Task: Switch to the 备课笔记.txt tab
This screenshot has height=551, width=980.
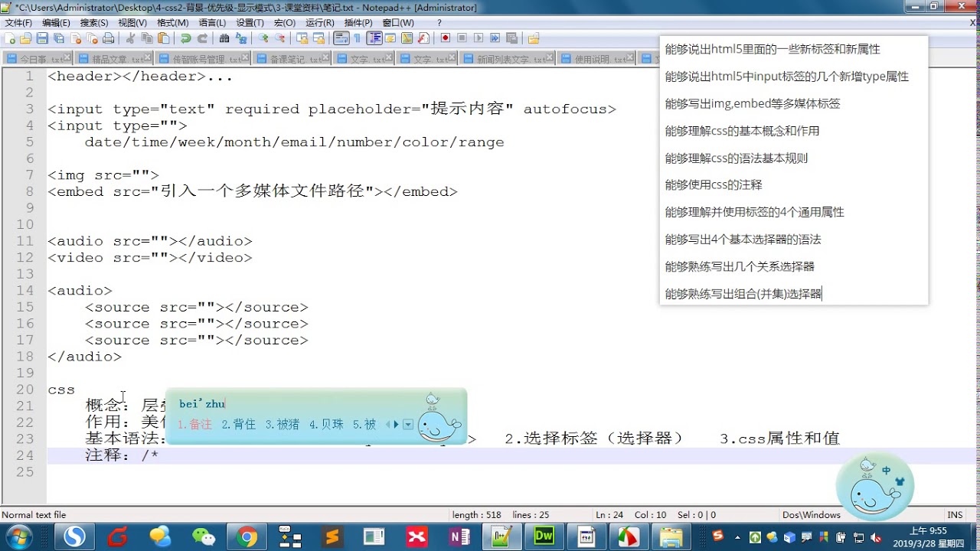Action: (x=291, y=58)
